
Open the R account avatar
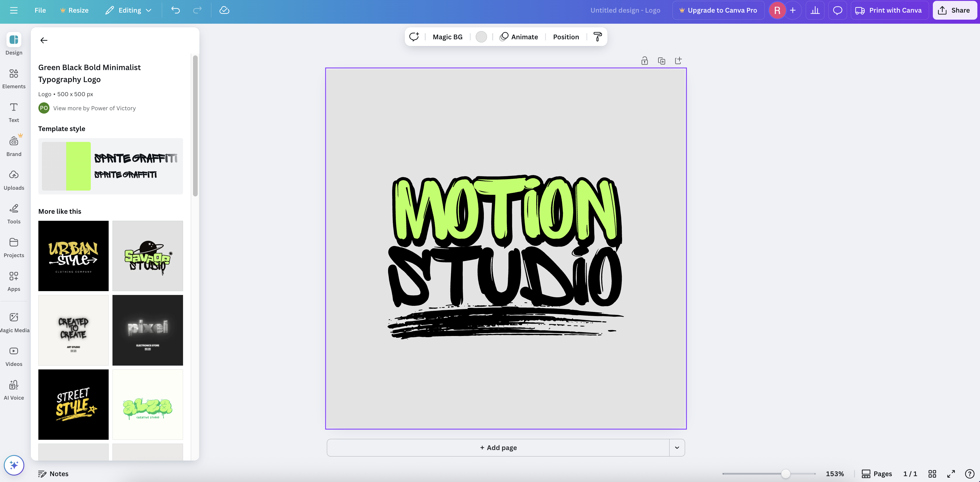pyautogui.click(x=777, y=10)
